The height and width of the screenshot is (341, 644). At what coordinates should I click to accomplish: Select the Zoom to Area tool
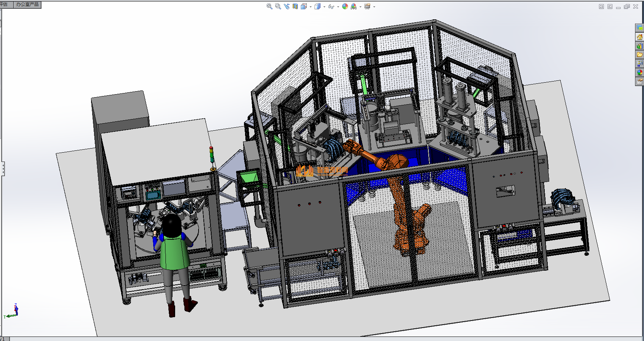(278, 6)
